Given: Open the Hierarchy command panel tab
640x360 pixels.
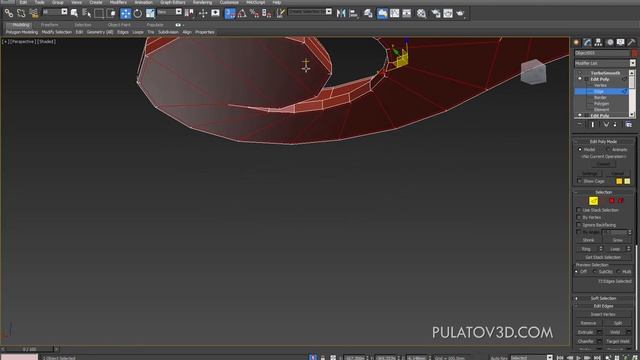Looking at the screenshot, I should pos(598,42).
